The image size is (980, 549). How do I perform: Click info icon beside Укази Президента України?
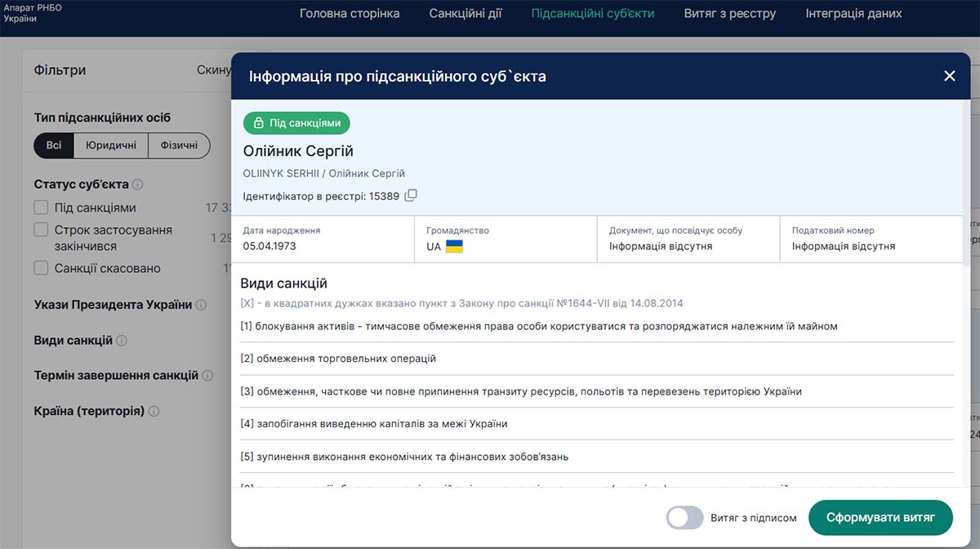[x=202, y=306]
